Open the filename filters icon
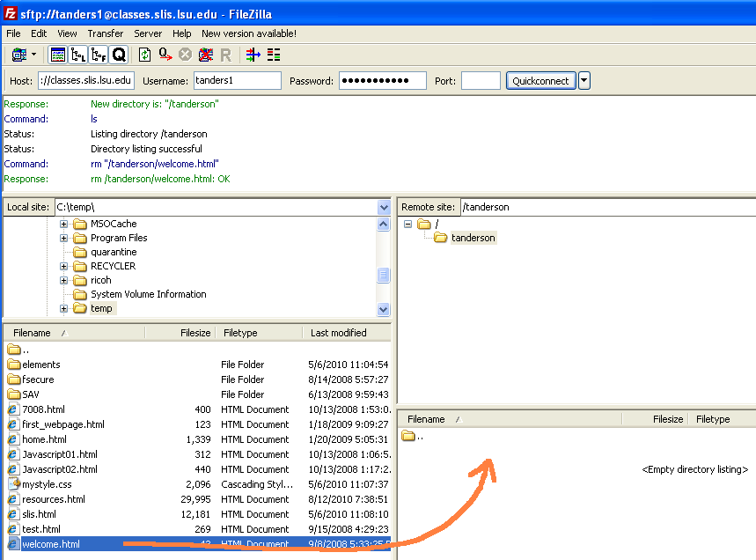Viewport: 756px width, 560px height. point(253,55)
